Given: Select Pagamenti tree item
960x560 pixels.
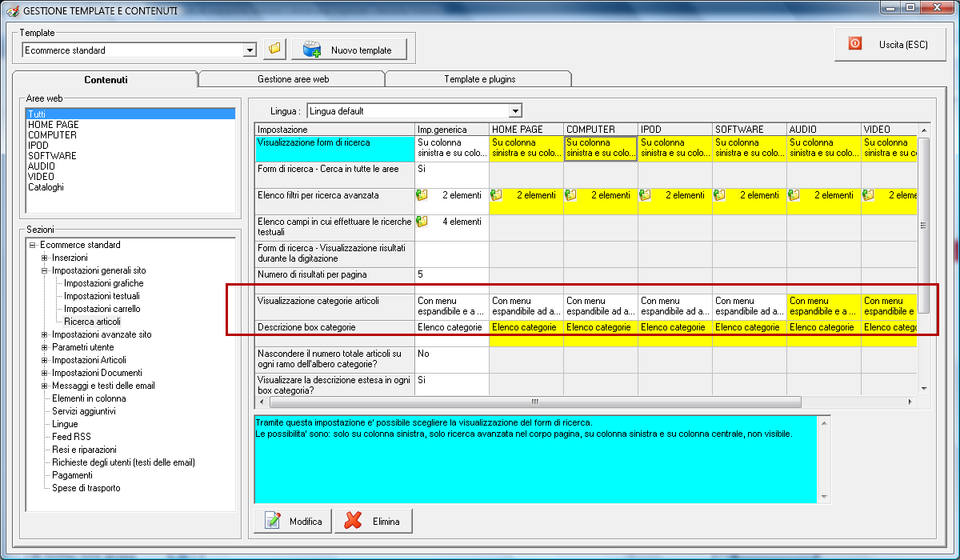Looking at the screenshot, I should pos(73,475).
